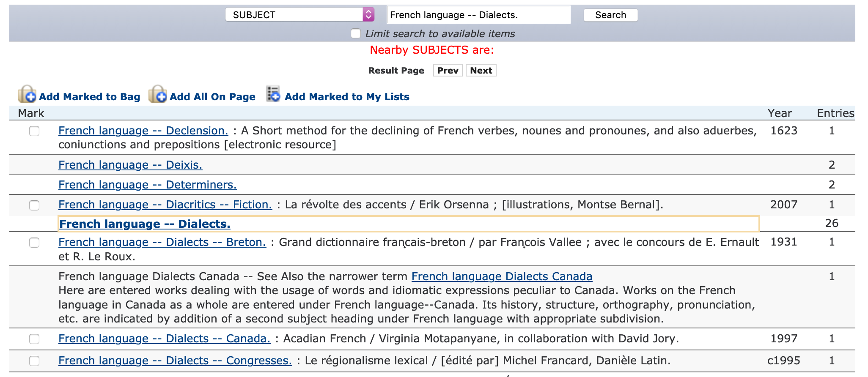Open French language -- Dialects -- Breton link
868x377 pixels.
click(162, 242)
